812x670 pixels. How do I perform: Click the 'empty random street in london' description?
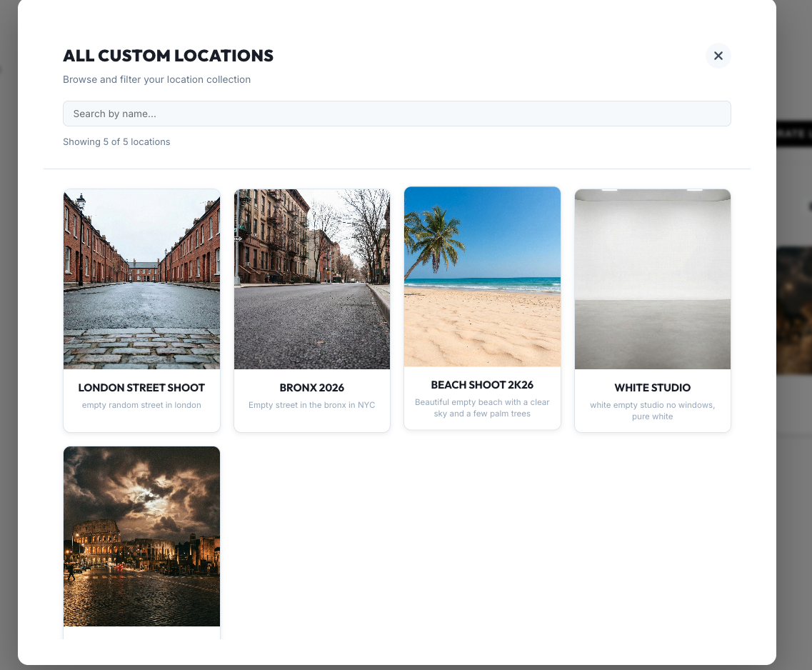141,405
